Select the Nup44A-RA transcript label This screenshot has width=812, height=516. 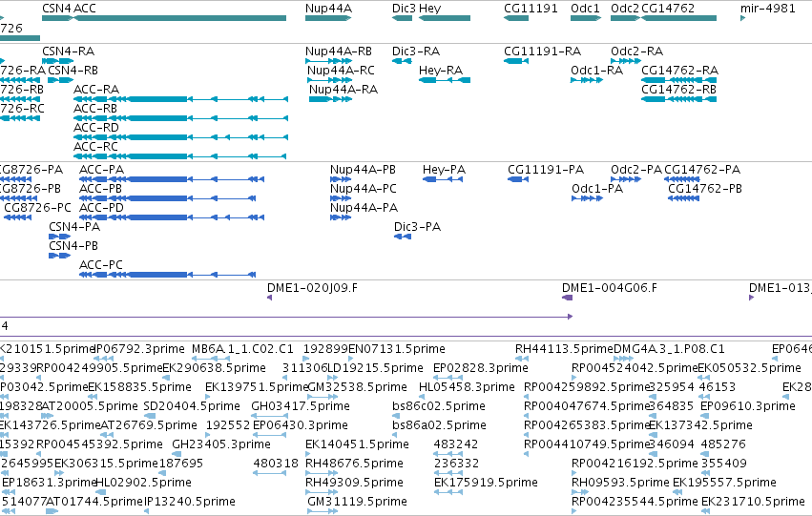[344, 90]
